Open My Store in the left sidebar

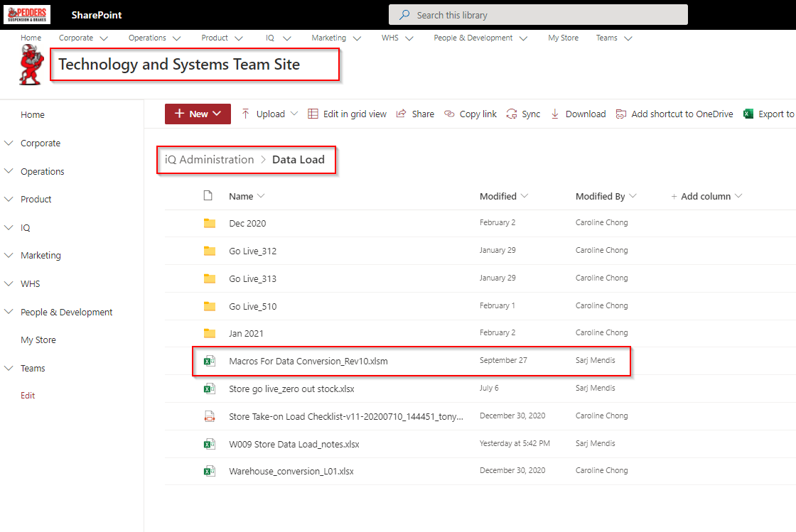click(x=38, y=340)
